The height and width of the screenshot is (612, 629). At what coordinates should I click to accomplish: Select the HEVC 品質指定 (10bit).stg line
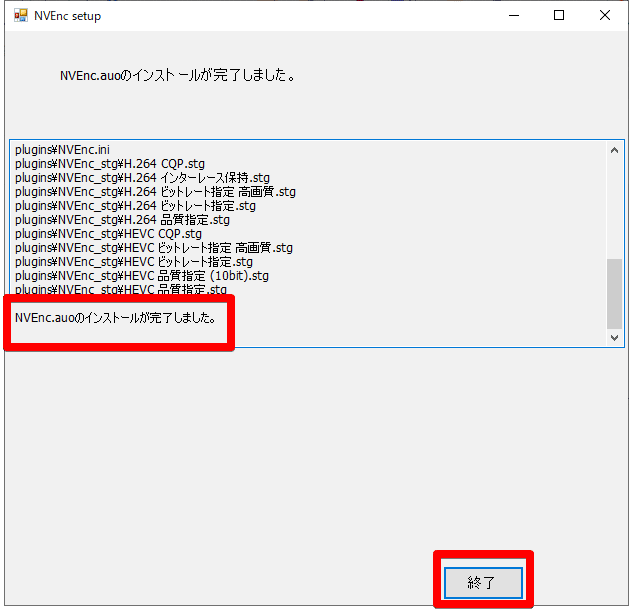pos(142,276)
